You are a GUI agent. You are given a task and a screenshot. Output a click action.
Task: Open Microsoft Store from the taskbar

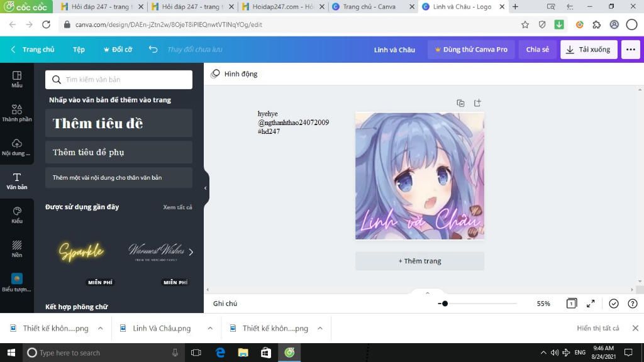tap(266, 353)
